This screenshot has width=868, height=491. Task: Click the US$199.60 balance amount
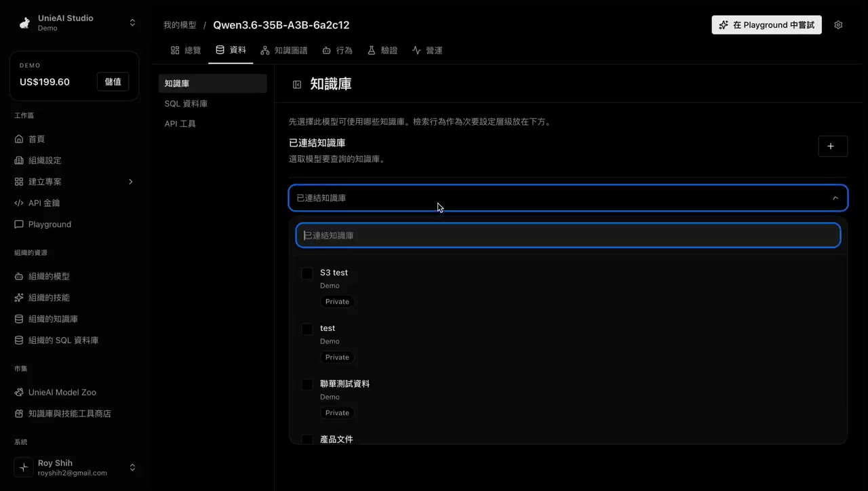pos(45,82)
